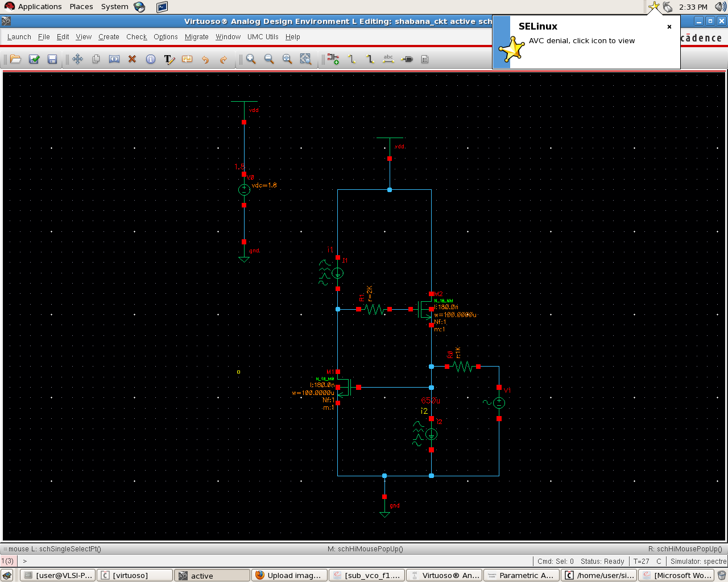The width and height of the screenshot is (728, 582).
Task: Click the Zoom to Selected area icon
Action: (x=305, y=59)
